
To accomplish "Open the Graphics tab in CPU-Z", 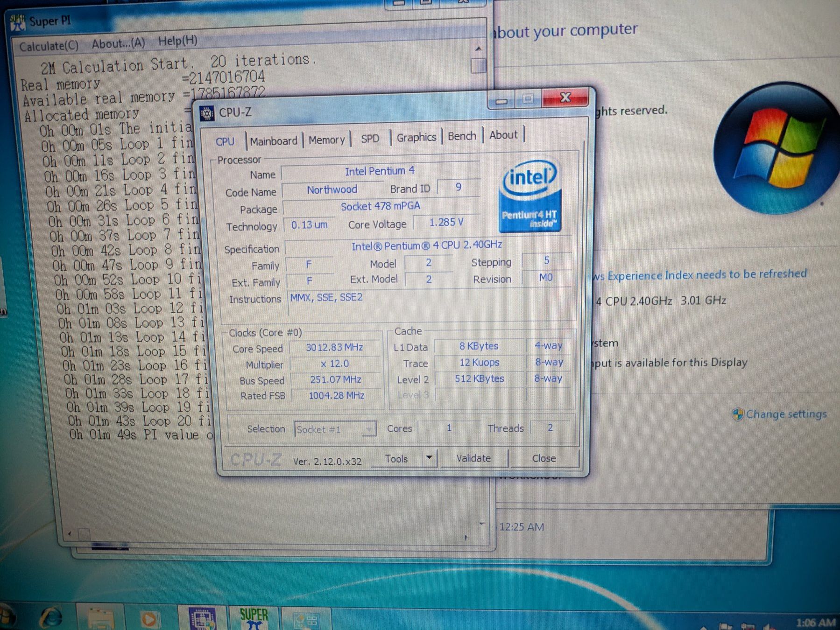I will [x=416, y=137].
